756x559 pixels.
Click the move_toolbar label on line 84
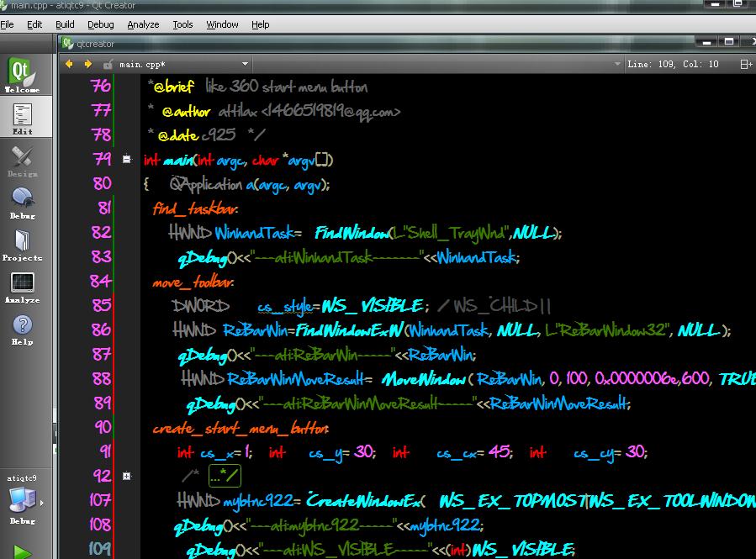click(x=193, y=282)
